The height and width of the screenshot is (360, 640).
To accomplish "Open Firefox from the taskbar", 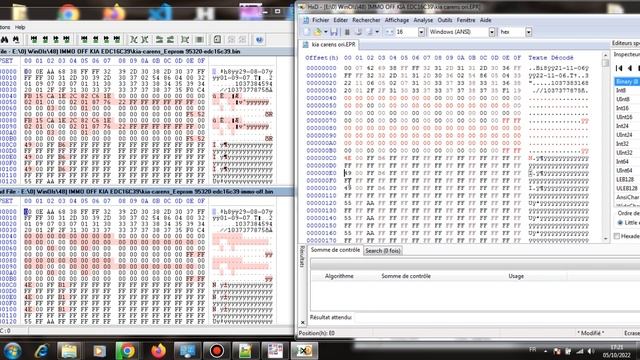I will (158, 351).
